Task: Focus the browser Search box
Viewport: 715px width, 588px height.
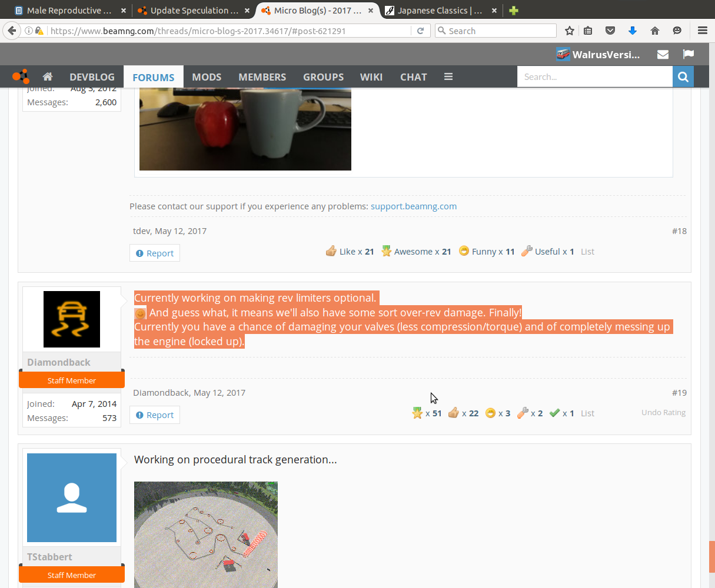Action: pyautogui.click(x=495, y=31)
